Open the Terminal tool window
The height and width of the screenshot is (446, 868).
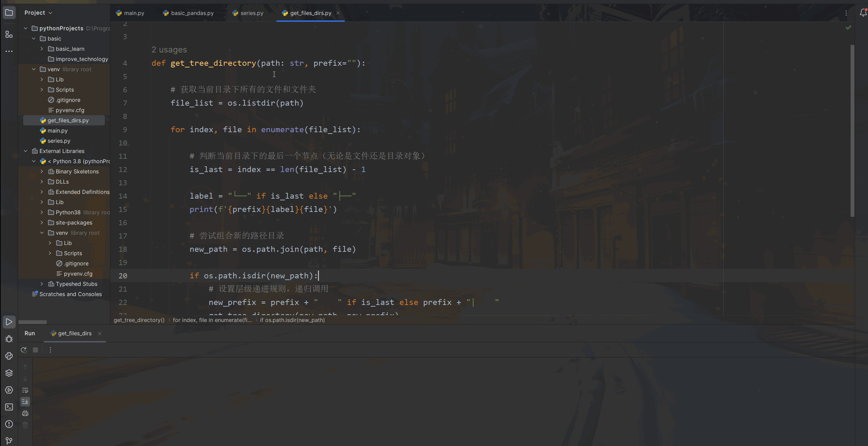coord(9,407)
